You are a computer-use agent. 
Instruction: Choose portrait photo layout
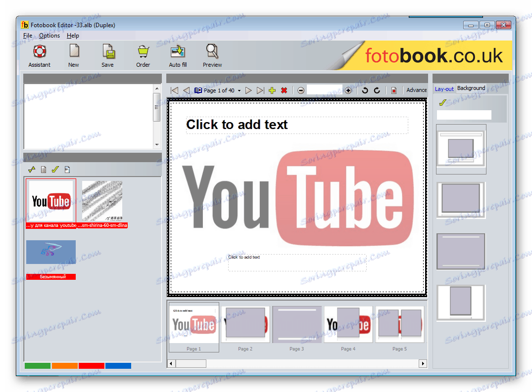(461, 303)
